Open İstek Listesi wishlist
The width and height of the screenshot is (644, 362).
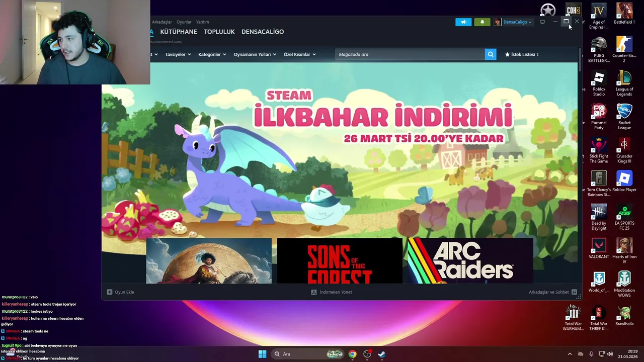(522, 54)
